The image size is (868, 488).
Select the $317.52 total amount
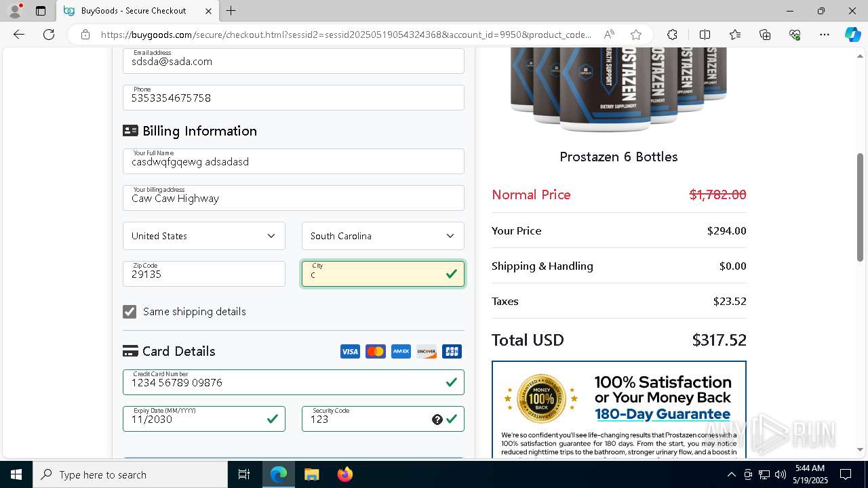pos(719,340)
